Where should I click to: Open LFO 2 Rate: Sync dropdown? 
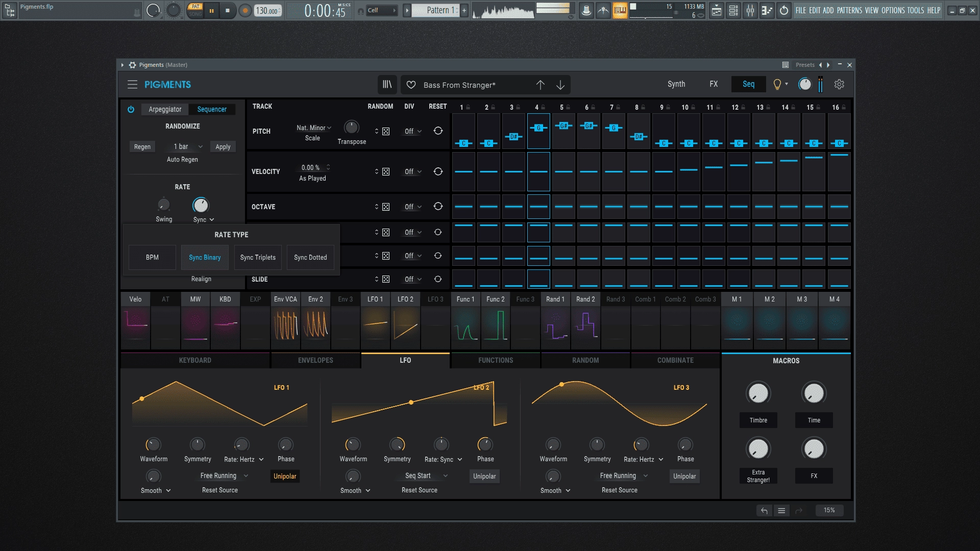[444, 459]
